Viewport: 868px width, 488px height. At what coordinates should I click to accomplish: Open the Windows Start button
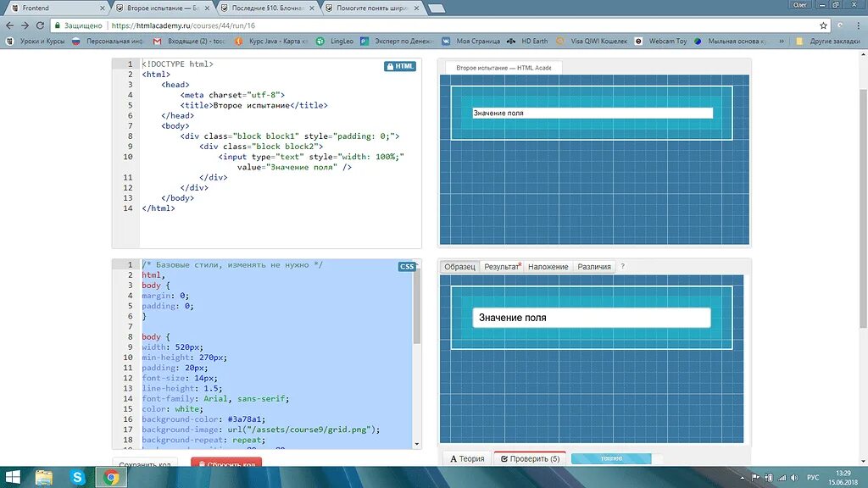12,477
